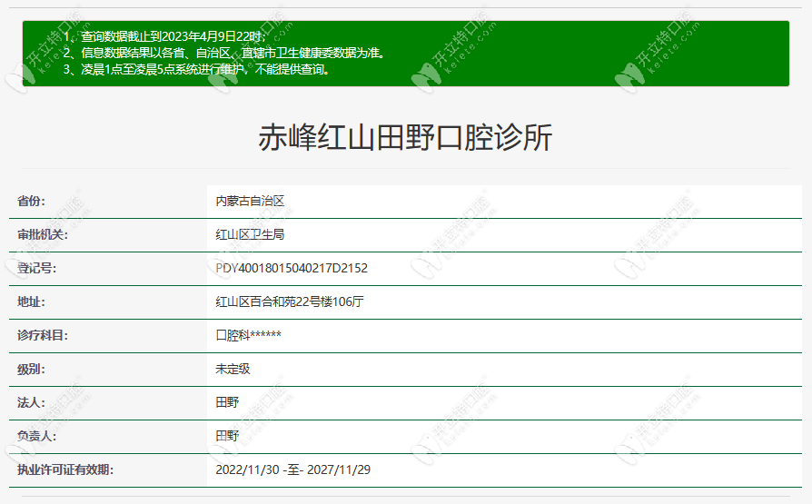Click the 级别 label
812x504 pixels.
(31, 369)
